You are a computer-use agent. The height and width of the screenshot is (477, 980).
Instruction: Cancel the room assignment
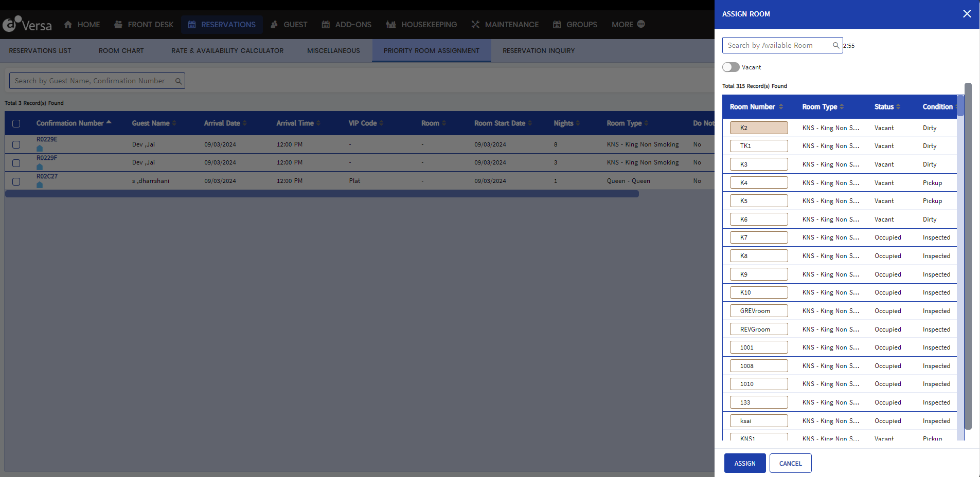coord(790,463)
